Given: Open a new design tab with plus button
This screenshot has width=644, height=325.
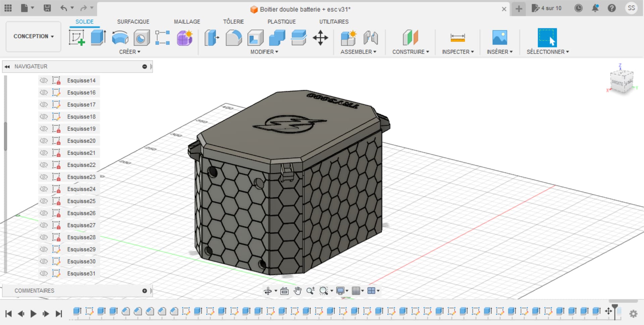Looking at the screenshot, I should coord(519,9).
